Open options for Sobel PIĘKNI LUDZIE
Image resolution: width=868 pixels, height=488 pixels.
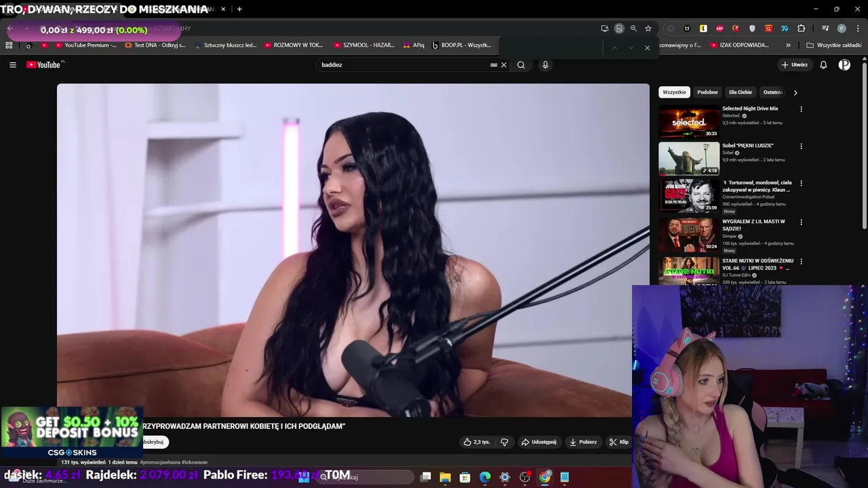pyautogui.click(x=801, y=146)
